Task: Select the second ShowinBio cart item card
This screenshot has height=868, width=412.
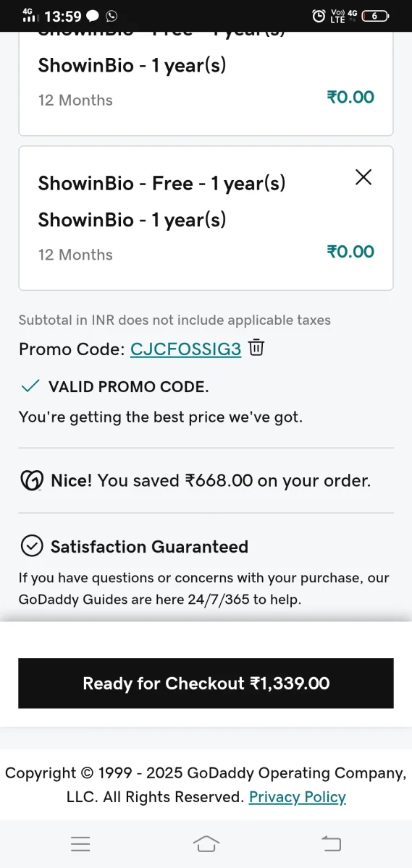Action: (206, 218)
